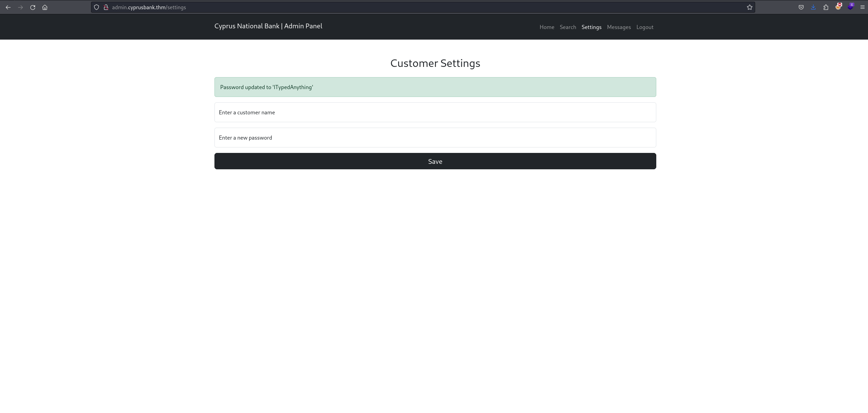Open the Search nav link
This screenshot has height=413, width=868.
click(x=568, y=27)
